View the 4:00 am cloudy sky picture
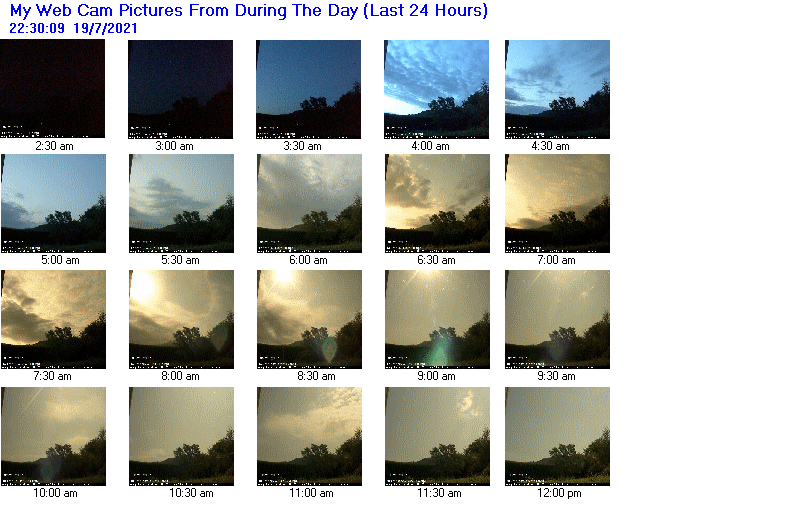This screenshot has width=799, height=516. [x=436, y=89]
